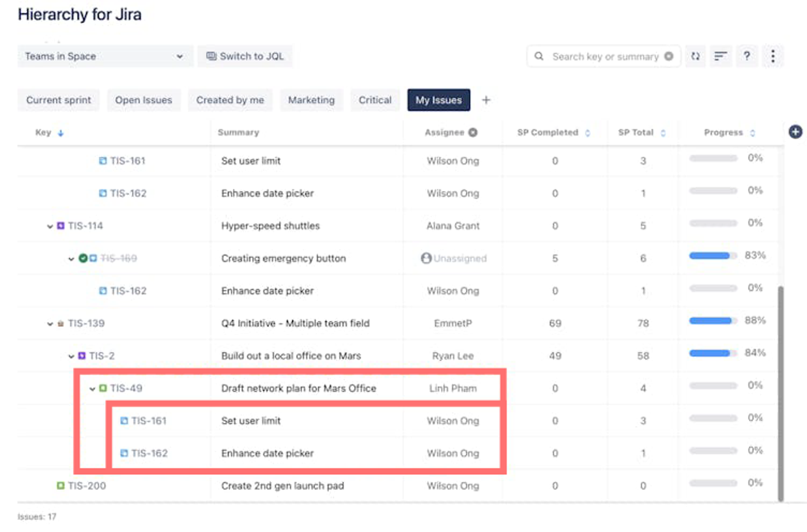The height and width of the screenshot is (532, 807).
Task: Open issue TIS-139
Action: (x=86, y=323)
